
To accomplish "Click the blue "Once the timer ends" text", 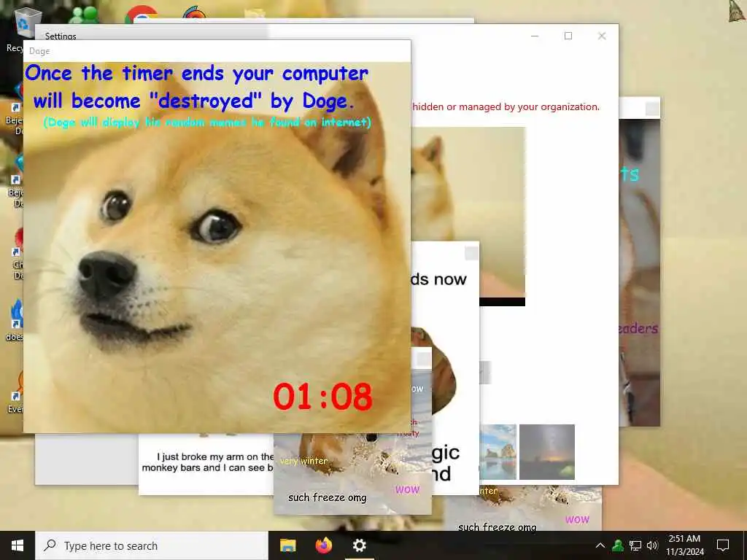I will point(196,87).
